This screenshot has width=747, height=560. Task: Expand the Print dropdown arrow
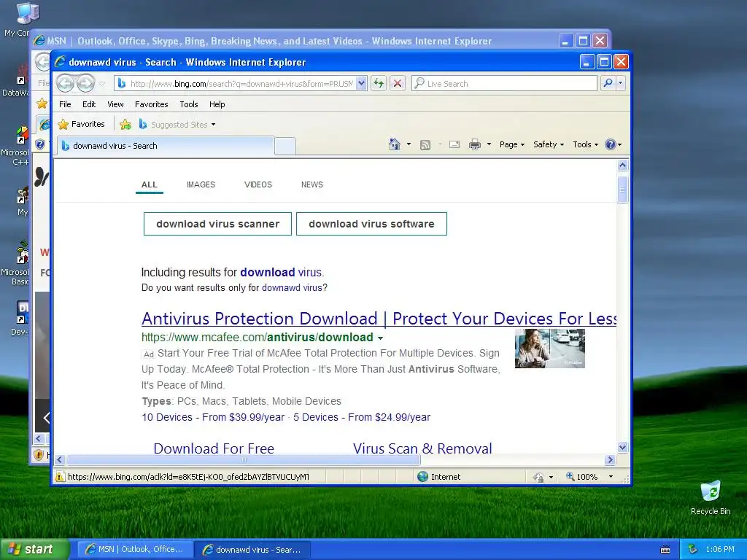(489, 144)
